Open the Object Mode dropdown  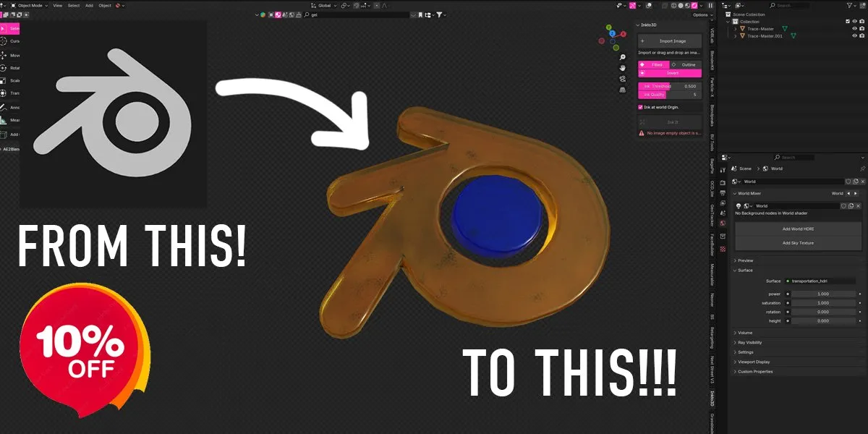tap(30, 5)
